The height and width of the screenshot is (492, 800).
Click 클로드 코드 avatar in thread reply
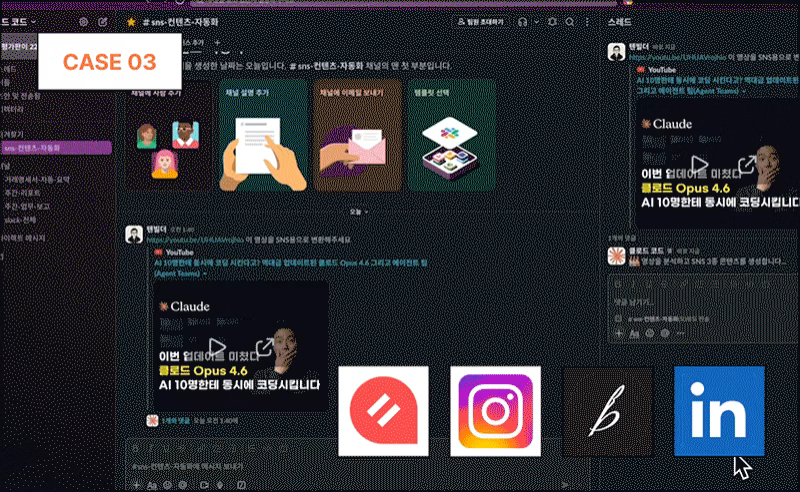pyautogui.click(x=616, y=256)
